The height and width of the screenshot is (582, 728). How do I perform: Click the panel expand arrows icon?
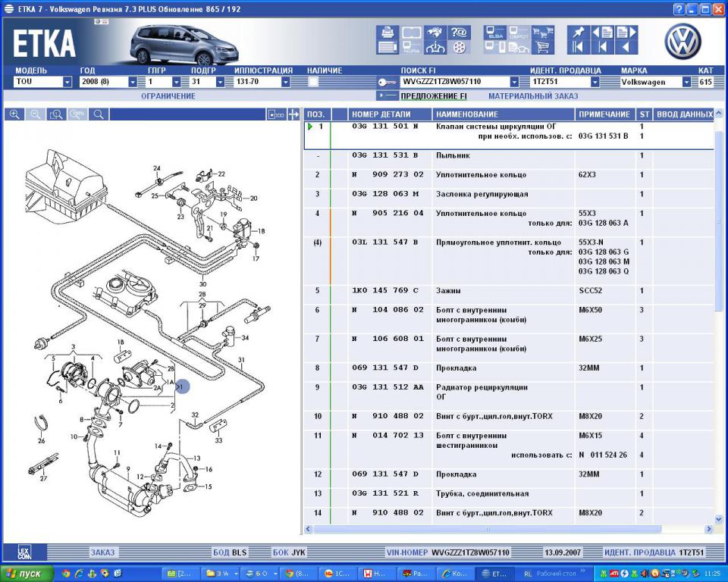pyautogui.click(x=293, y=114)
